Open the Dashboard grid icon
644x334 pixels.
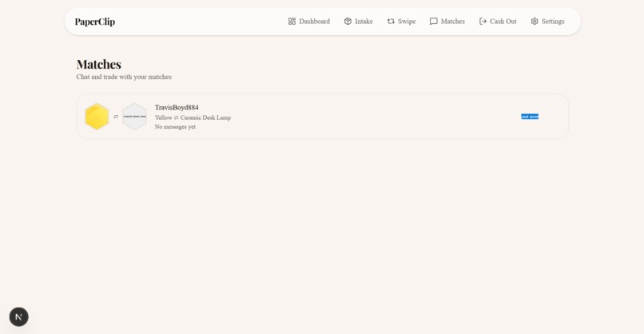[292, 22]
